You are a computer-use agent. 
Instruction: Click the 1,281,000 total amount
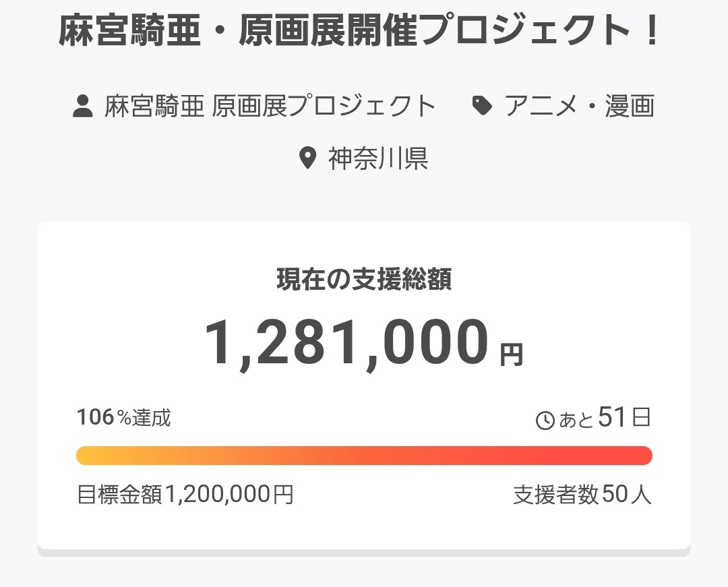pos(347,343)
